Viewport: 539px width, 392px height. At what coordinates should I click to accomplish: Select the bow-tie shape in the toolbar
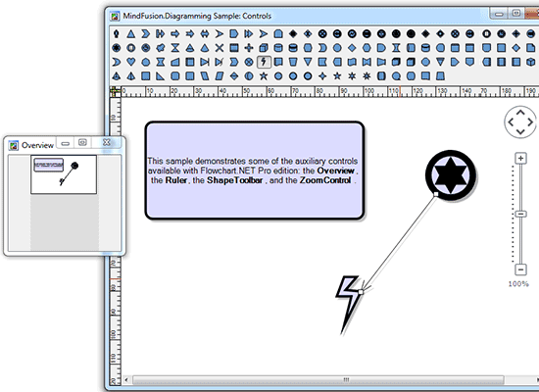pos(367,62)
